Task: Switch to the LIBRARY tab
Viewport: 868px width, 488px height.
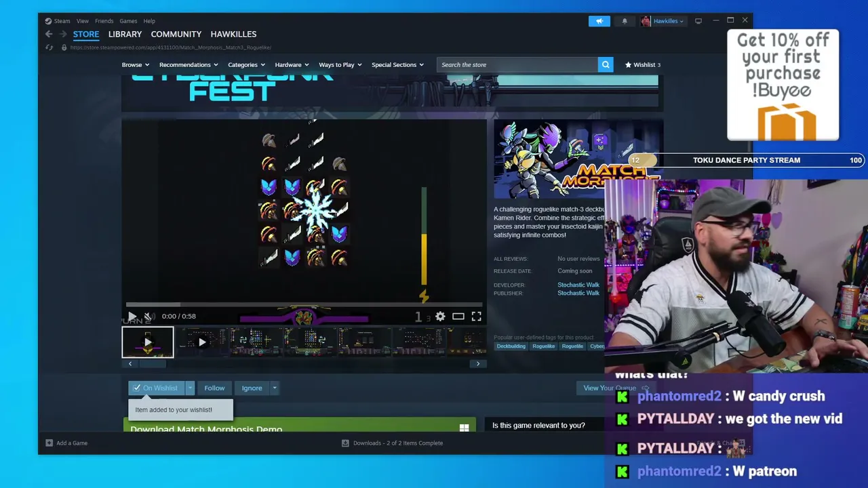Action: [x=125, y=34]
